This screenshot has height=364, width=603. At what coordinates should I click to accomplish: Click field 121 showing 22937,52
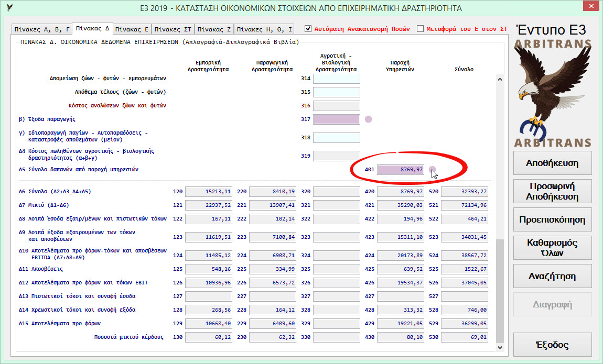pyautogui.click(x=209, y=205)
